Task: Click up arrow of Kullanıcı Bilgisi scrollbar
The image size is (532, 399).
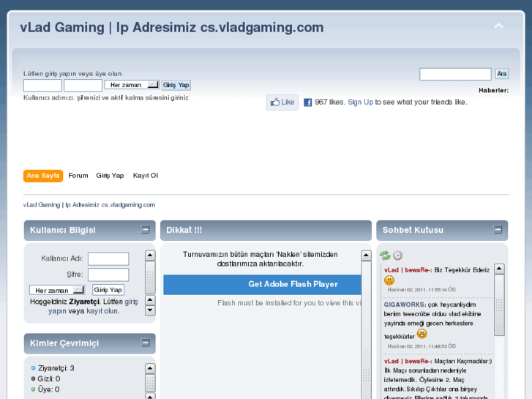Action: (150, 256)
